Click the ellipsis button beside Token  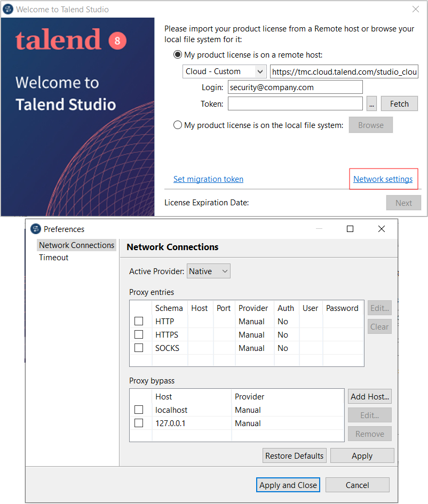click(x=372, y=104)
